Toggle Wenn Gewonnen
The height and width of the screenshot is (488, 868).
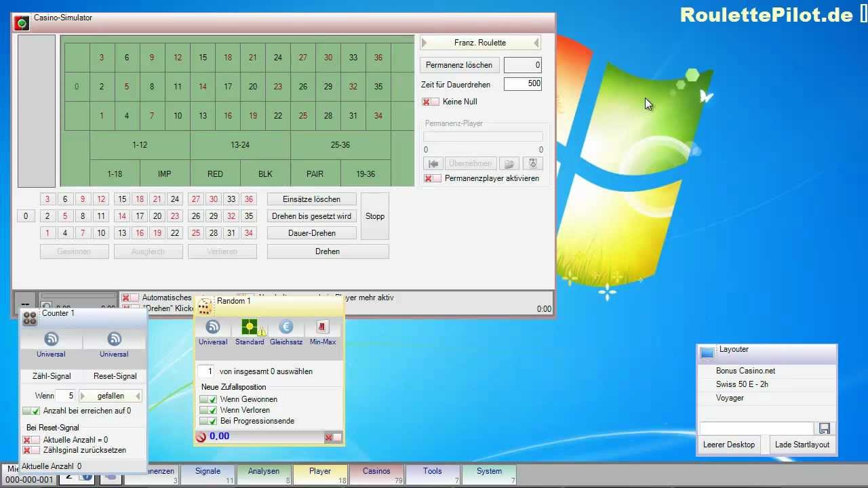point(208,399)
